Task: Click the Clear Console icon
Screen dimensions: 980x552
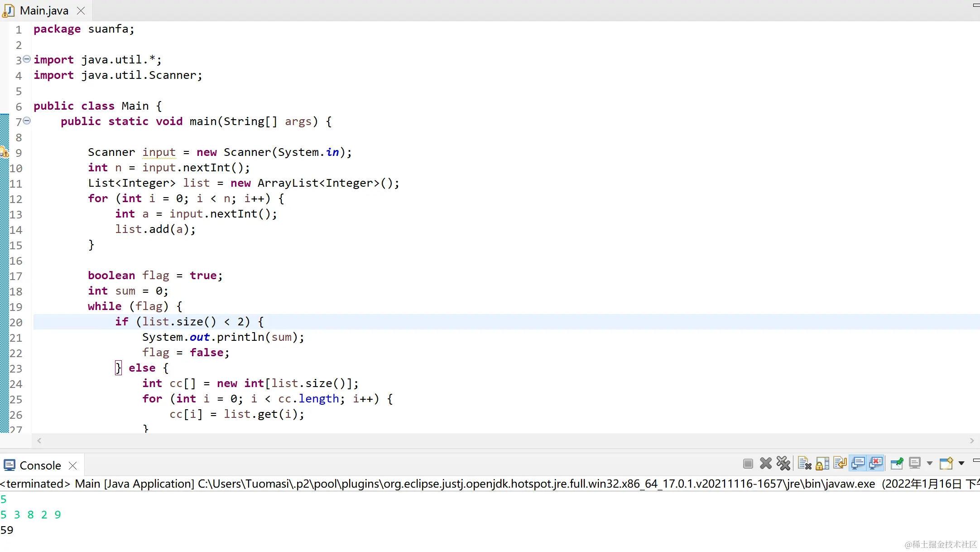Action: pos(804,464)
